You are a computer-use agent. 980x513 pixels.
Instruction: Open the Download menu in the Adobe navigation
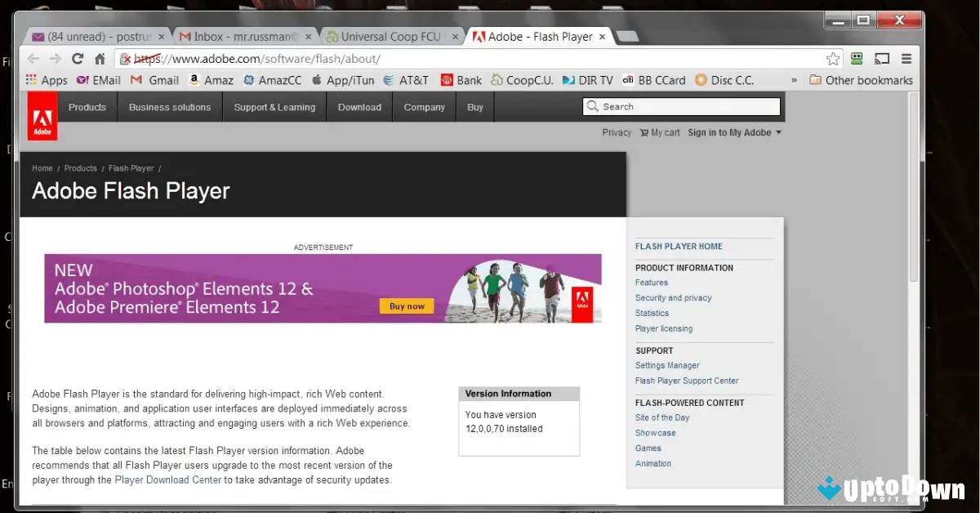[359, 107]
